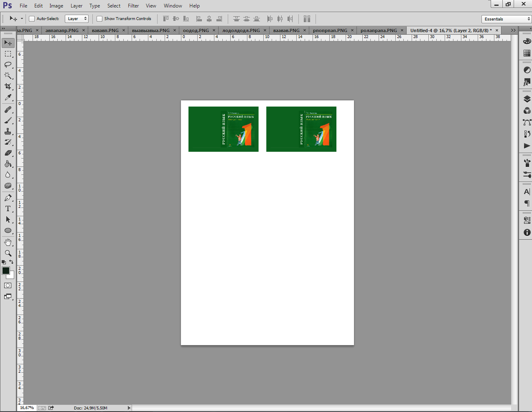Select the Healing Brush tool
Screen dimensions: 532x412
point(8,110)
